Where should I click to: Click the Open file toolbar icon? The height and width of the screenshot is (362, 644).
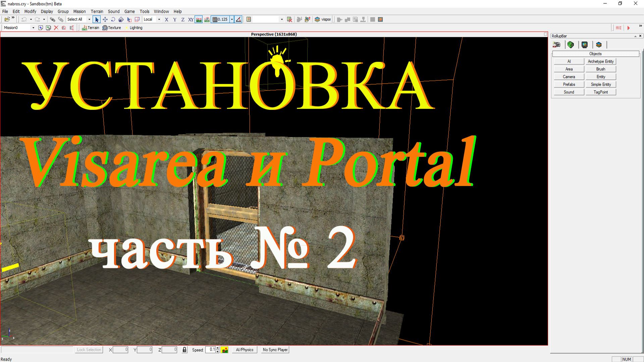7,19
